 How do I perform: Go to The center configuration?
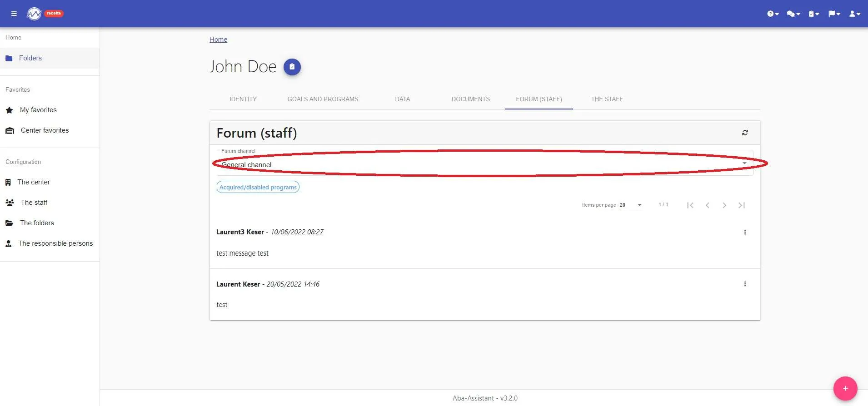pyautogui.click(x=50, y=182)
